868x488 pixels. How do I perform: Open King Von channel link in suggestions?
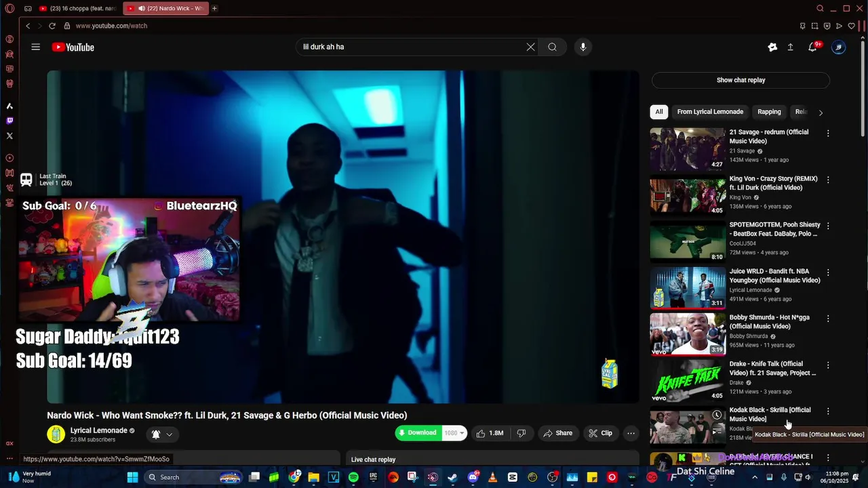pos(741,197)
